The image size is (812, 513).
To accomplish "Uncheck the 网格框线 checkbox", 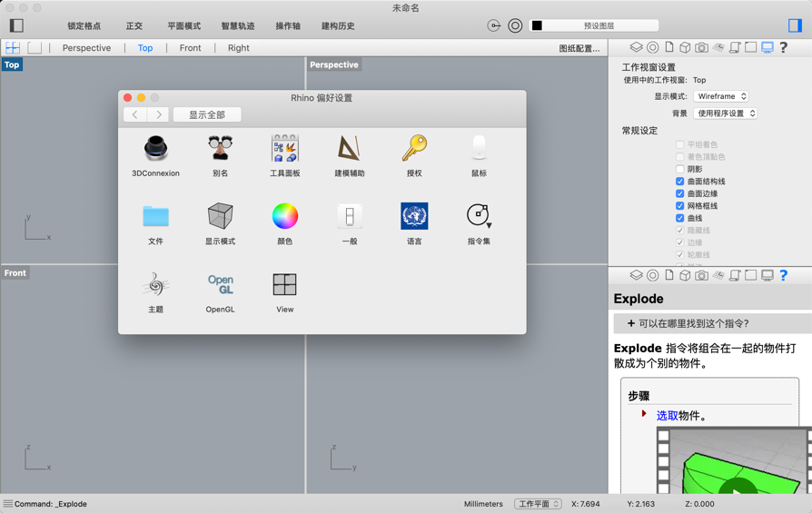I will [680, 205].
